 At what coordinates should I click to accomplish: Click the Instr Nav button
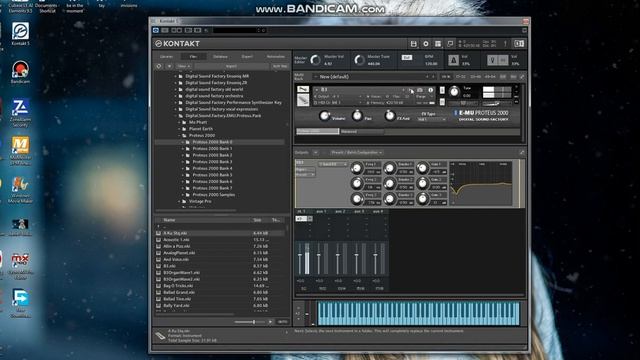coord(280,66)
